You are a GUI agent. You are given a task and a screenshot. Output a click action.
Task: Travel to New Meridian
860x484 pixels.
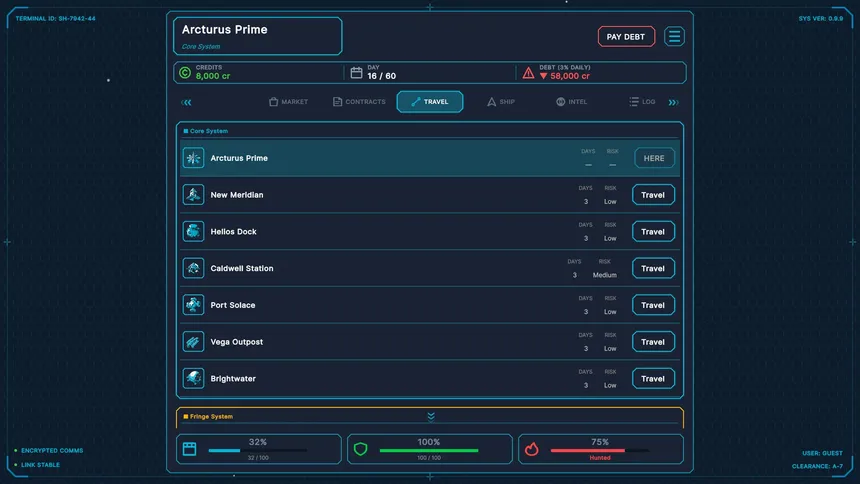pos(653,195)
